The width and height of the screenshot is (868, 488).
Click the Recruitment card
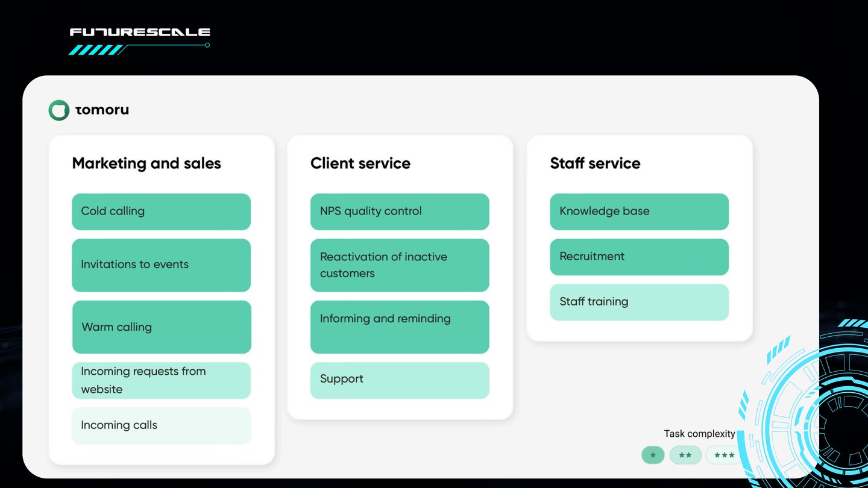[639, 257]
